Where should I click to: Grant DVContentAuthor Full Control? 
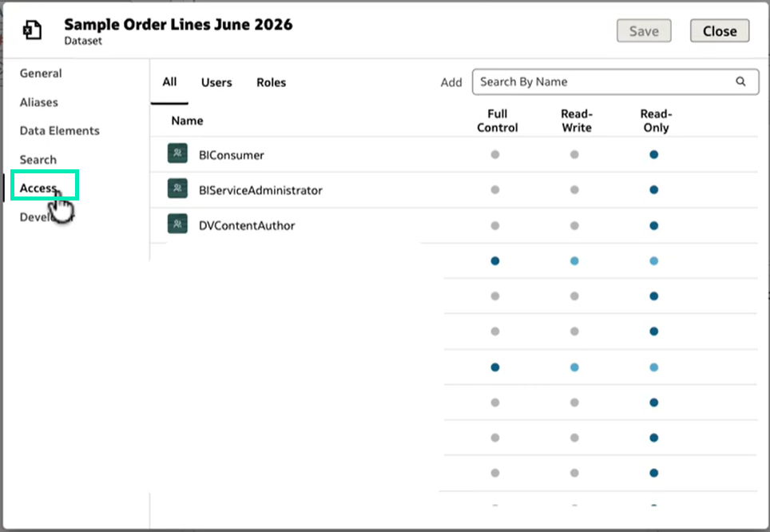click(495, 225)
